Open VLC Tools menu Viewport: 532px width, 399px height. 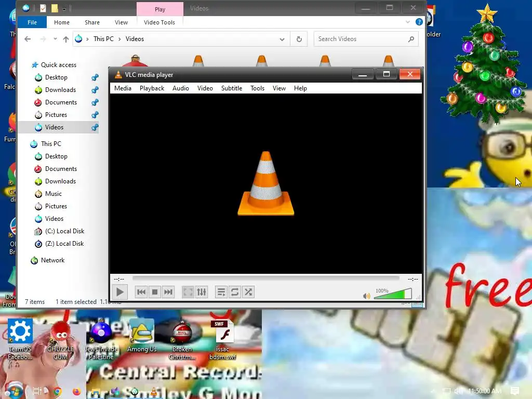(258, 88)
